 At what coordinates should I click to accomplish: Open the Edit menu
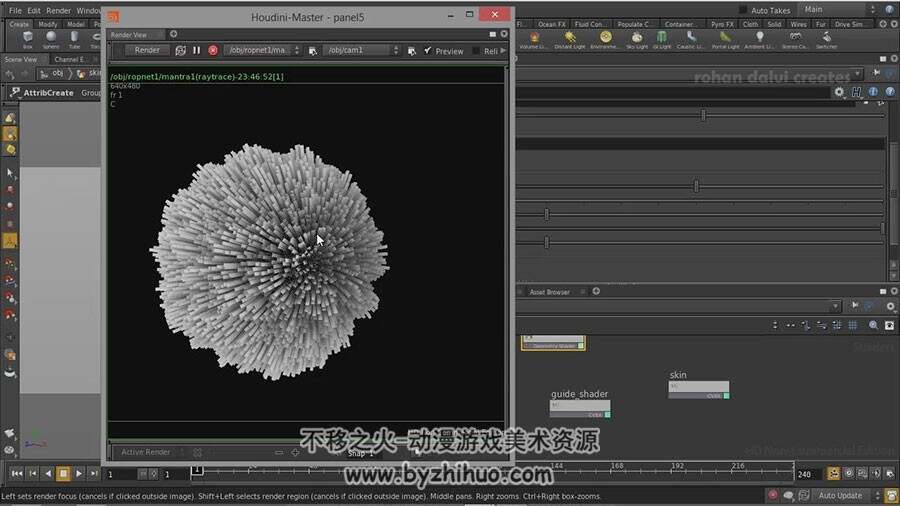[x=34, y=10]
